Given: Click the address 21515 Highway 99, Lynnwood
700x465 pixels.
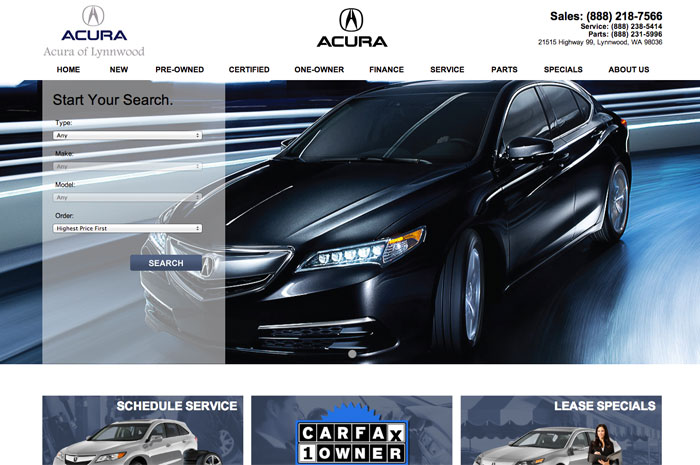Looking at the screenshot, I should [x=600, y=42].
